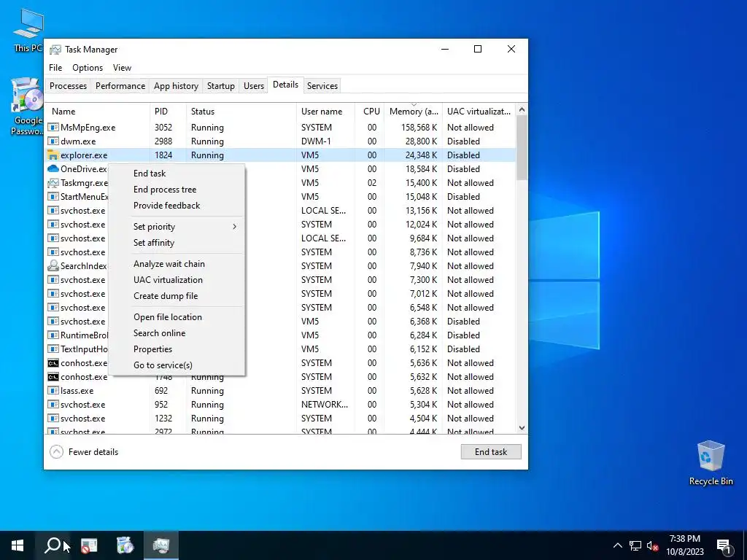Sort by the PID column header
Screen dimensions: 747x560
[168, 112]
